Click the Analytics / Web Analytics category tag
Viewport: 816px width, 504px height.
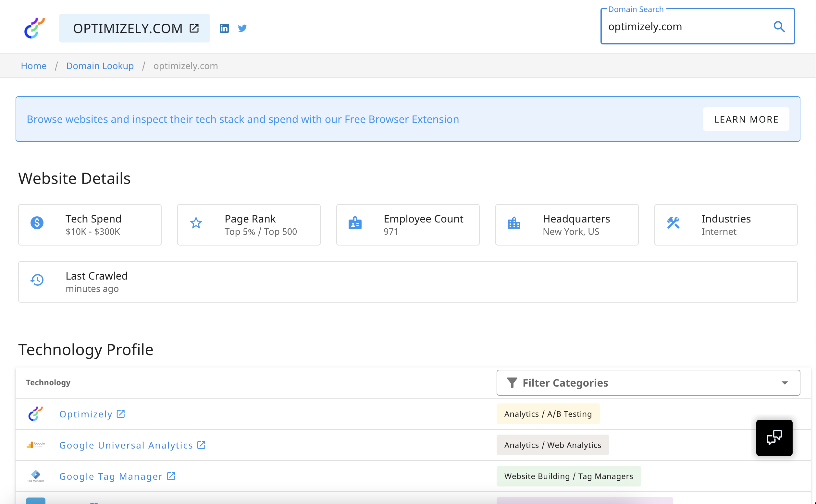[553, 445]
